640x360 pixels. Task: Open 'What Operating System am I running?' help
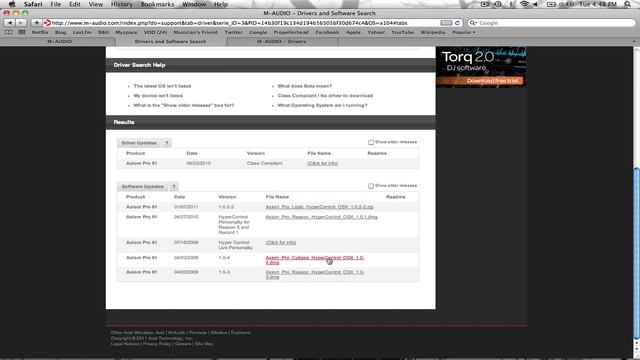(x=322, y=105)
